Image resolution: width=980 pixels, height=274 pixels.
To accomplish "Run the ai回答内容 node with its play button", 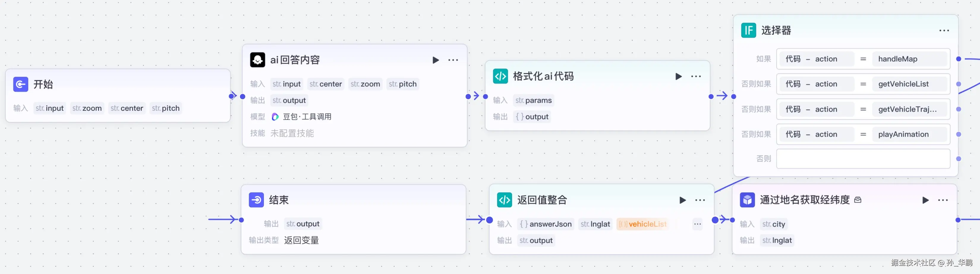I will click(x=435, y=60).
